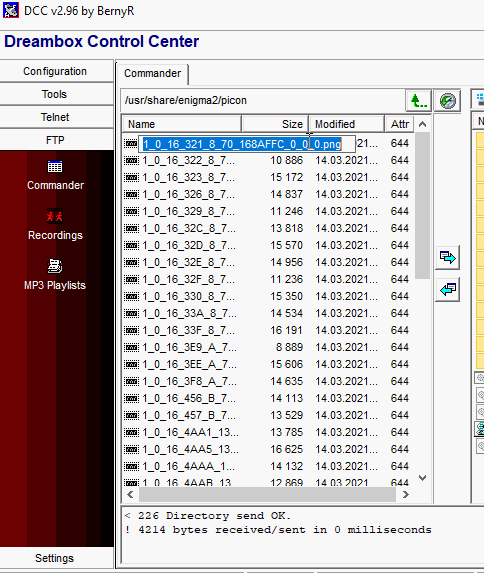The height and width of the screenshot is (573, 484).
Task: Click the size value 14 132
Action: (287, 466)
